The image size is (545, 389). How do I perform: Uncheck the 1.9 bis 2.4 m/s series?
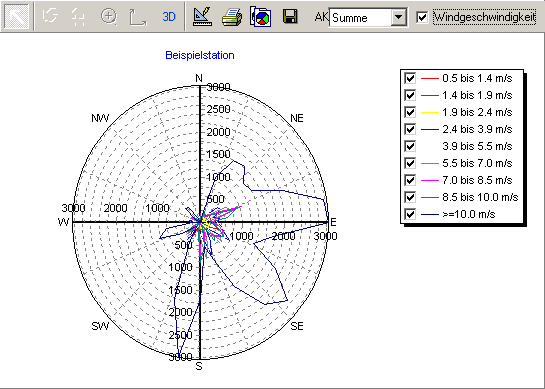point(410,112)
